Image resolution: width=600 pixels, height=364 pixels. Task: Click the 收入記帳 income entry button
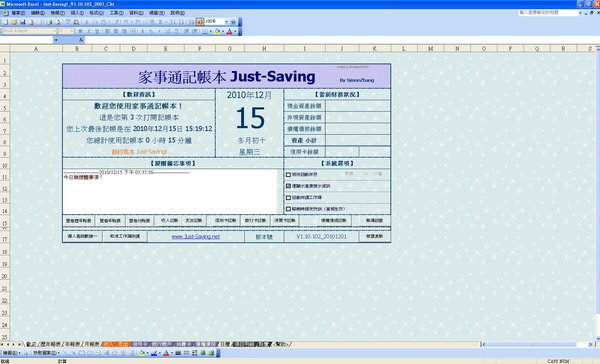coord(169,220)
